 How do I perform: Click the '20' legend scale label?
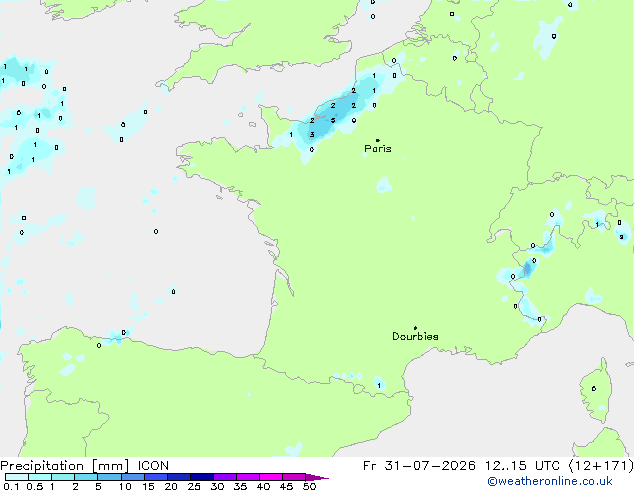[171, 486]
